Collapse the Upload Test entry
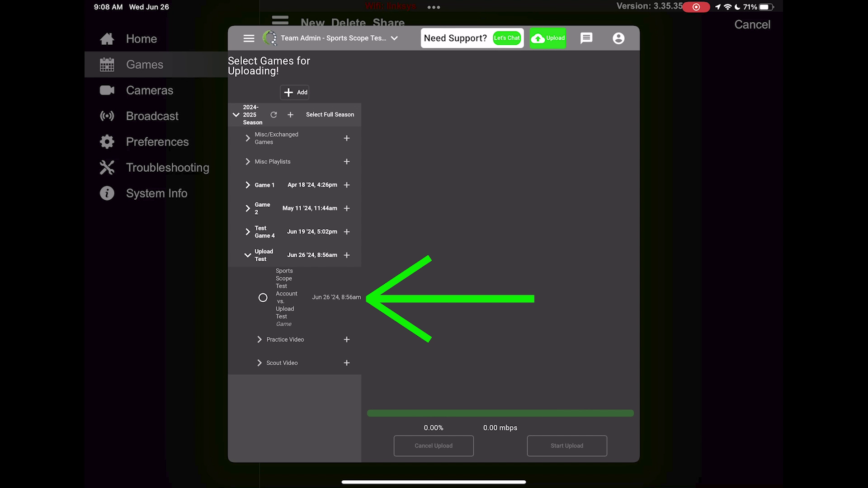The image size is (868, 488). [x=248, y=255]
